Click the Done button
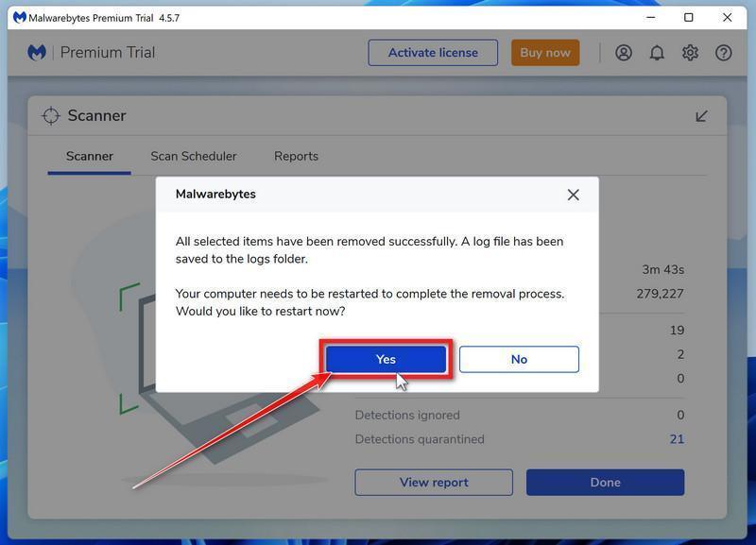Viewport: 756px width, 545px height. tap(605, 483)
